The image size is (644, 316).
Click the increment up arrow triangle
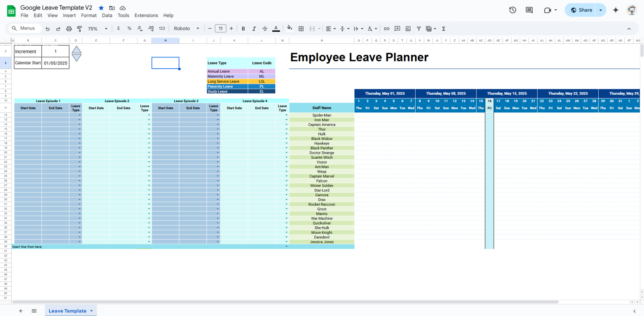pyautogui.click(x=76, y=50)
